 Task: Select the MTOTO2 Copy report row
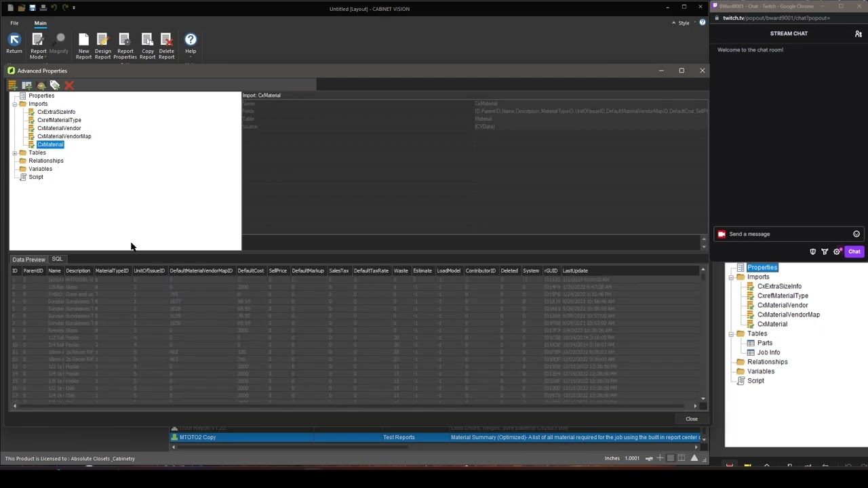[x=434, y=437]
